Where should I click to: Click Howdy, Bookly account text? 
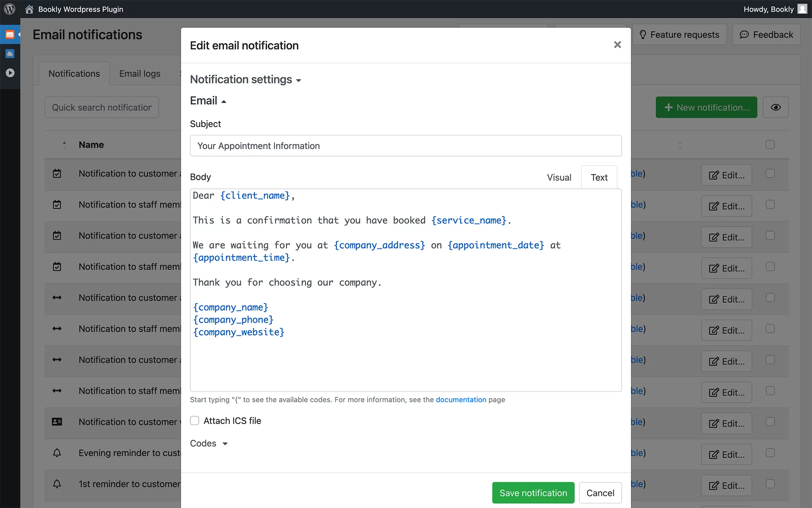[768, 9]
